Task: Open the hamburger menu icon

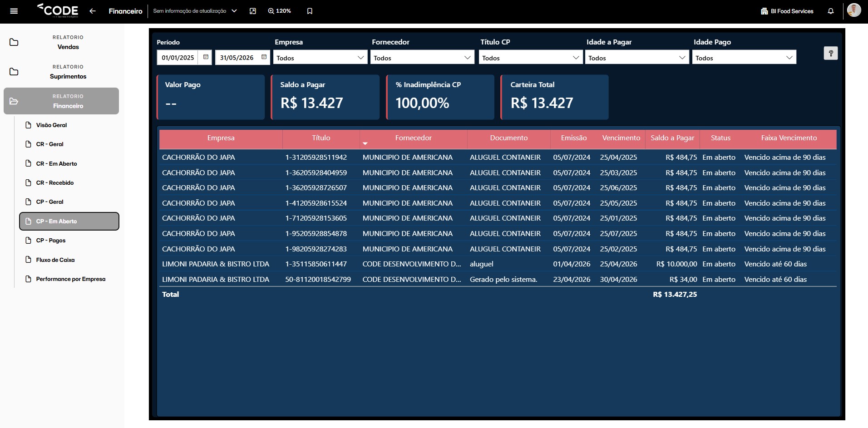Action: [x=14, y=11]
